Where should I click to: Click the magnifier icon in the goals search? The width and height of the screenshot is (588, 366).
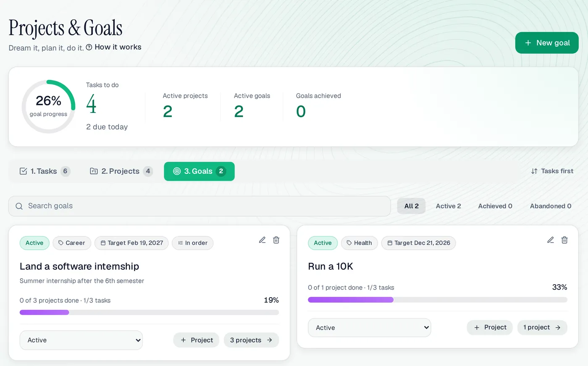19,206
